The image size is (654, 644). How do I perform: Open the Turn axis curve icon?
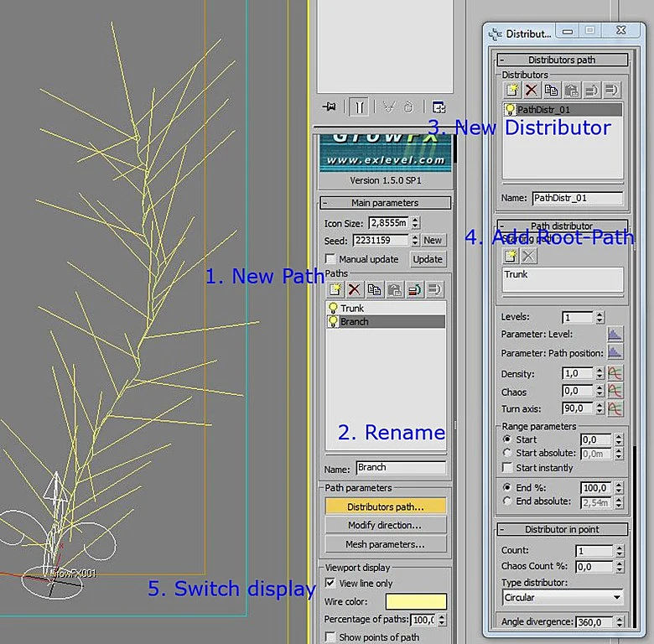[x=615, y=408]
